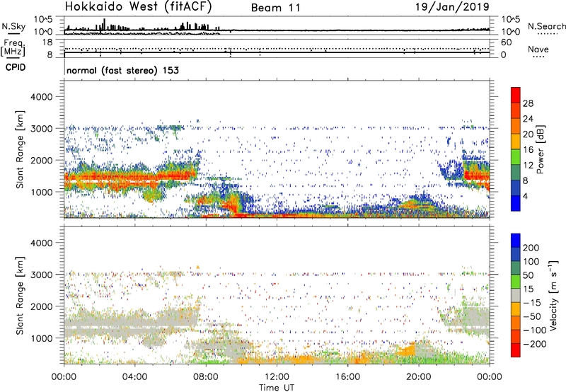Click the '12:00' time axis tick
The height and width of the screenshot is (392, 566).
[x=277, y=377]
